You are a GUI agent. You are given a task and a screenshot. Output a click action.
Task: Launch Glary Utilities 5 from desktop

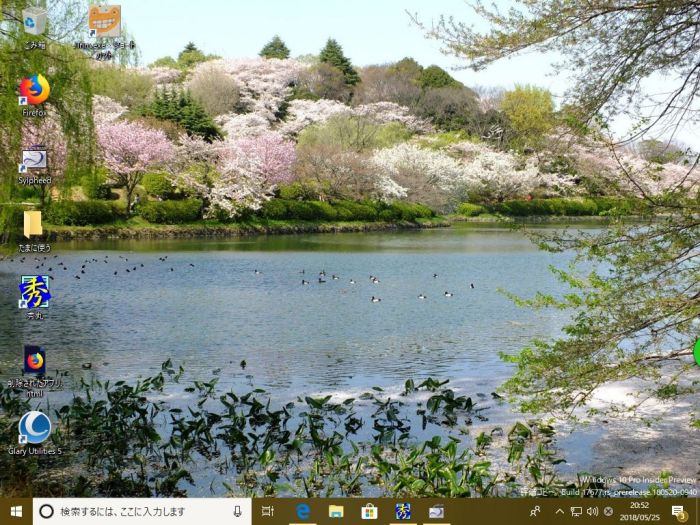34,428
